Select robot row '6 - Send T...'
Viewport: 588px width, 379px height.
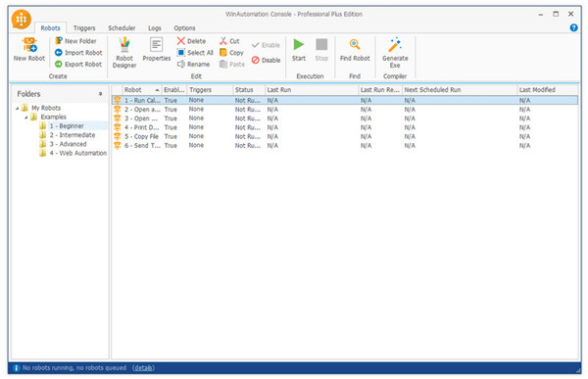(x=345, y=145)
